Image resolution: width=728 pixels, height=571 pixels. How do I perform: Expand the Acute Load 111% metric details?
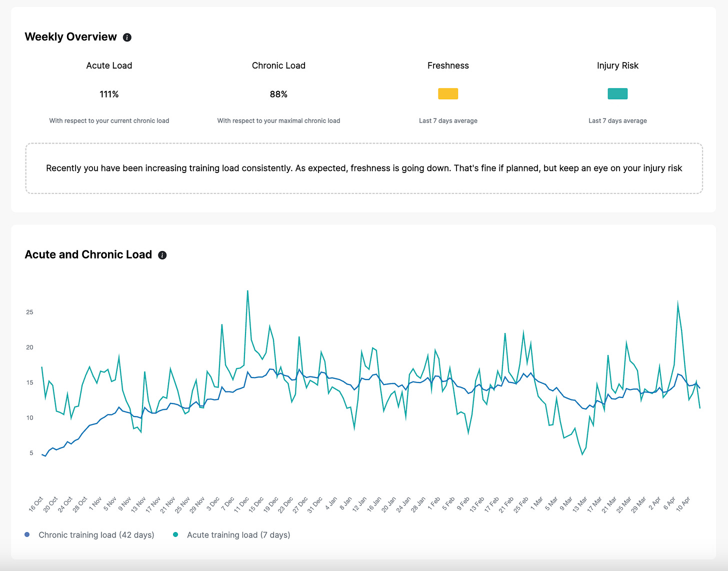point(109,94)
